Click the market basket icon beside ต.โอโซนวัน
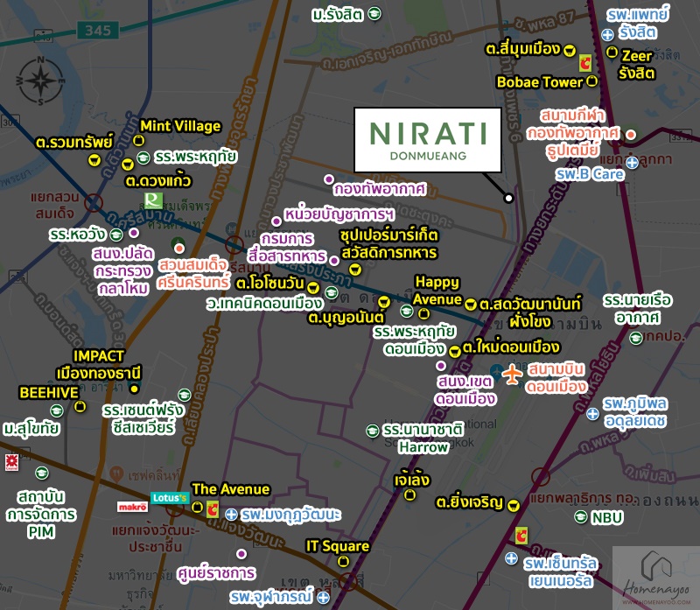Image resolution: width=700 pixels, height=610 pixels. 313,287
